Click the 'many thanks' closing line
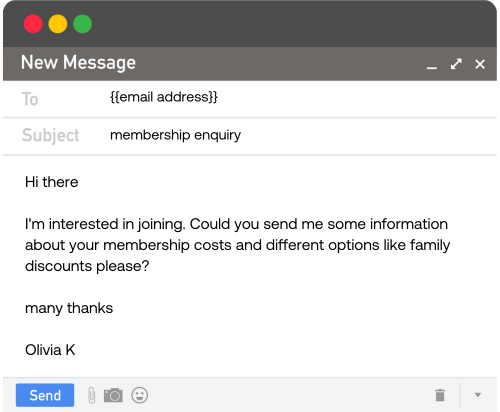500x412 pixels. tap(69, 308)
